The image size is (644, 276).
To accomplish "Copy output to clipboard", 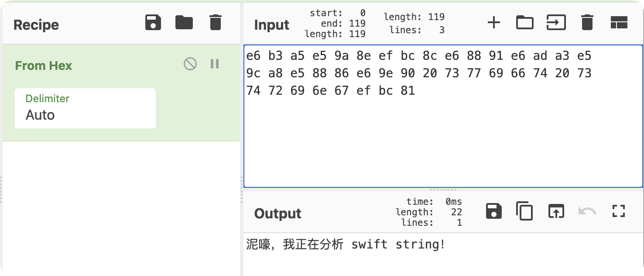I will click(524, 212).
